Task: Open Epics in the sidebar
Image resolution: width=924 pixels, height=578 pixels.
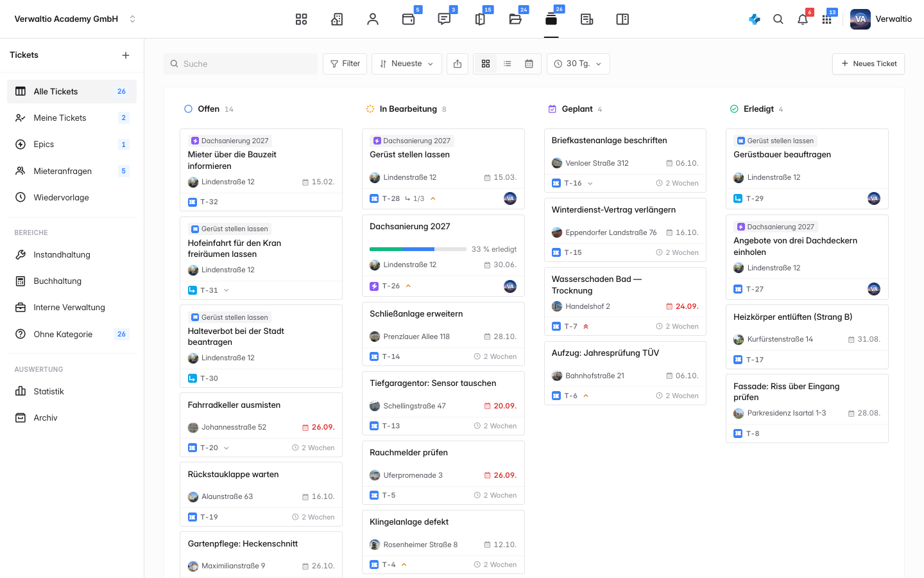Action: [x=72, y=144]
